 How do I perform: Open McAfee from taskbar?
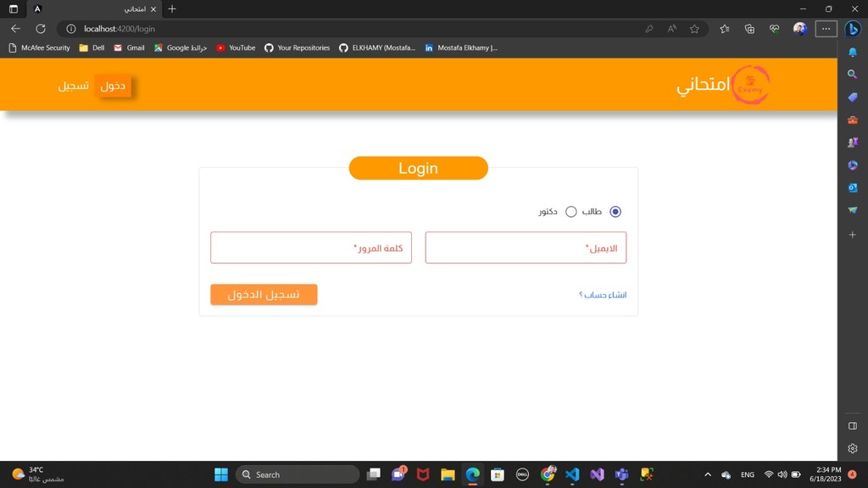tap(423, 474)
